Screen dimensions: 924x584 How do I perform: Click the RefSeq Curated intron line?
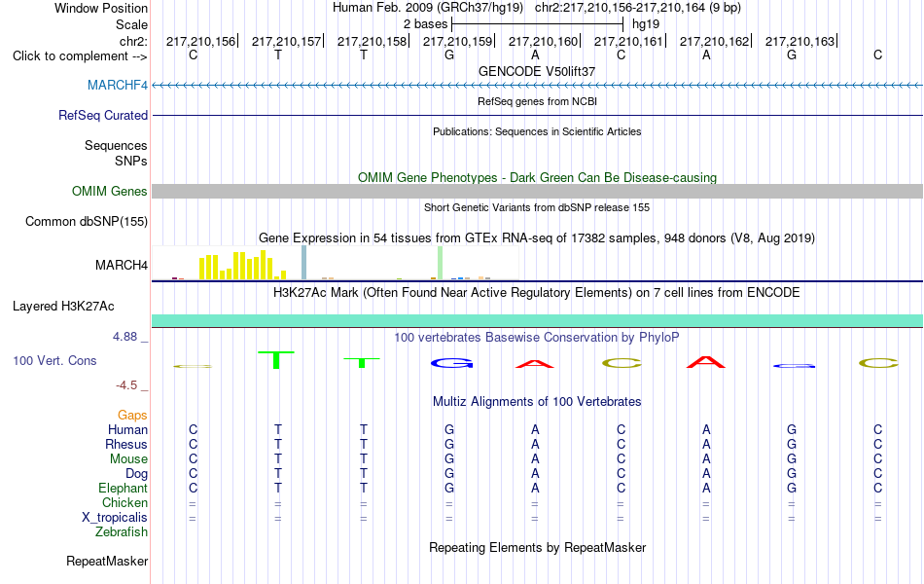coord(537,115)
